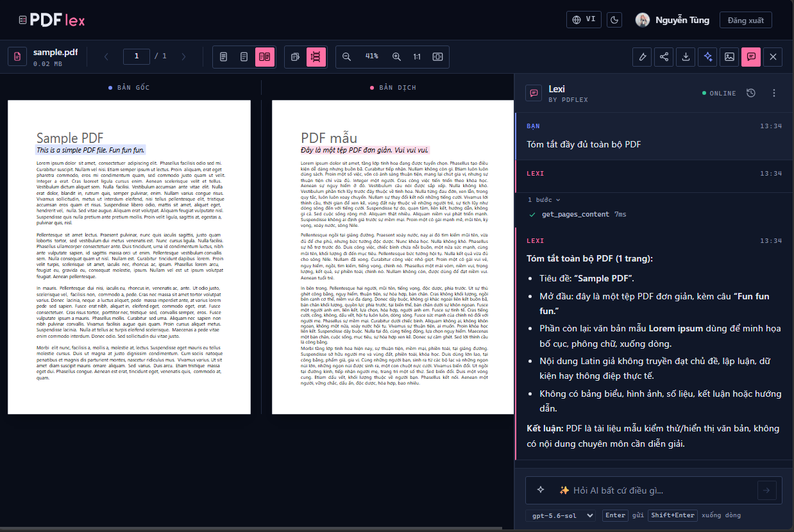Select the original-only view mode icon

(223, 57)
